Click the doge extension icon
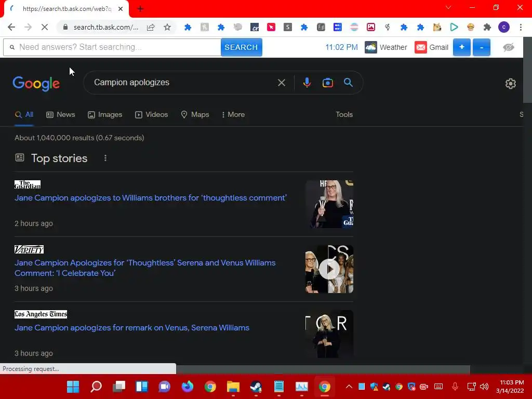Image resolution: width=532 pixels, height=399 pixels. 437,27
